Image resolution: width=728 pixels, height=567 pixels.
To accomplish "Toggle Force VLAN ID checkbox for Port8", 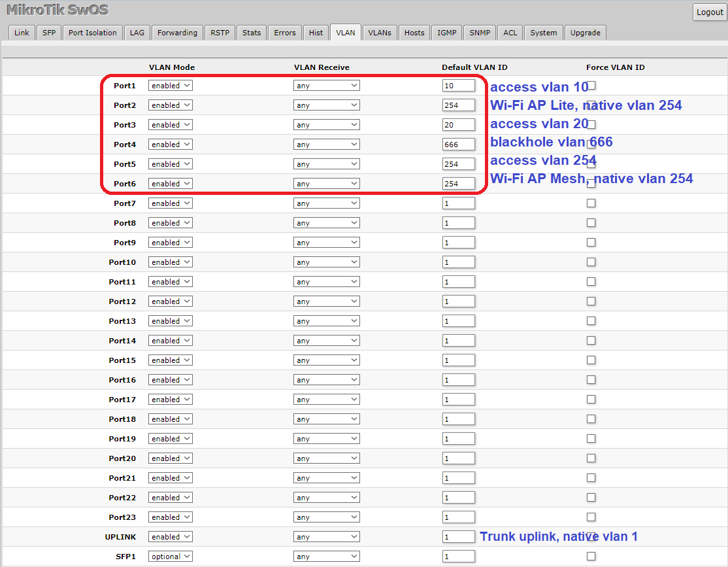I will tap(591, 222).
